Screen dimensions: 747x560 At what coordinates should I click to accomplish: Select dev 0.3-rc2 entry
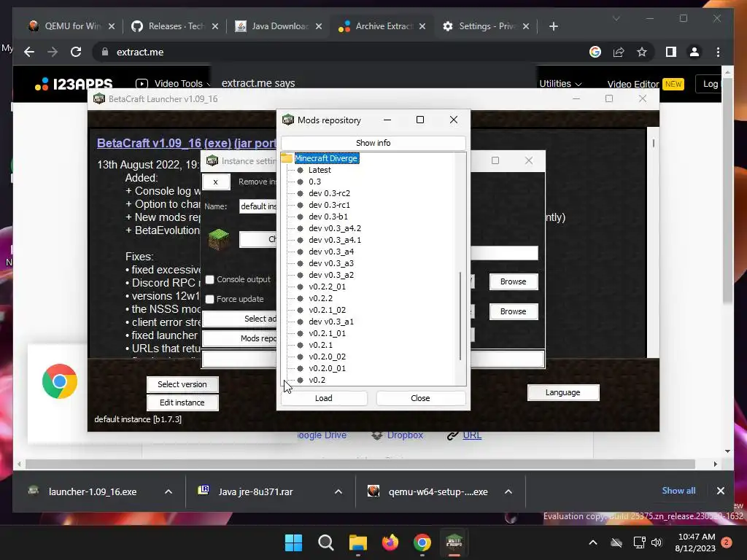point(329,193)
